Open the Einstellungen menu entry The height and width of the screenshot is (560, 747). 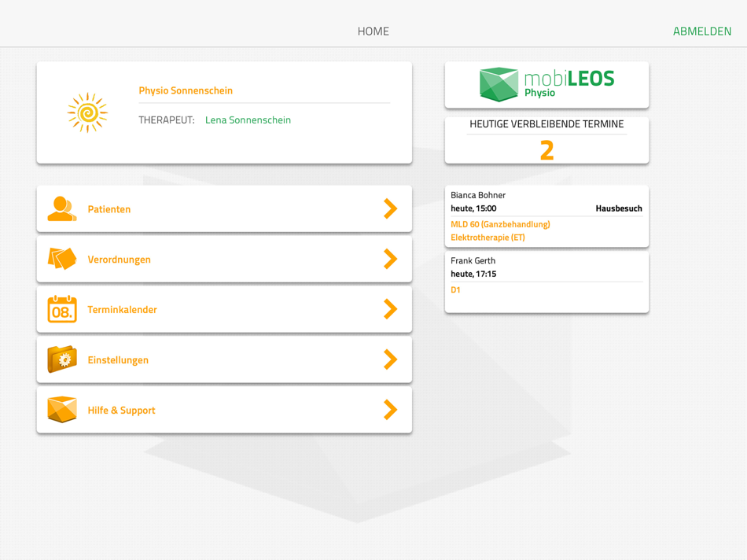tap(224, 359)
